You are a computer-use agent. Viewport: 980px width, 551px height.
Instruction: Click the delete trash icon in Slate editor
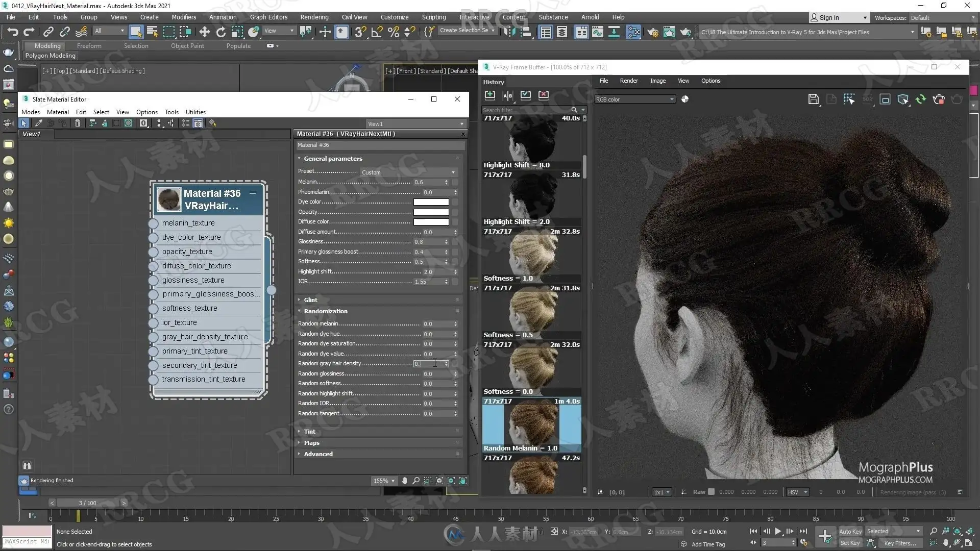point(78,123)
